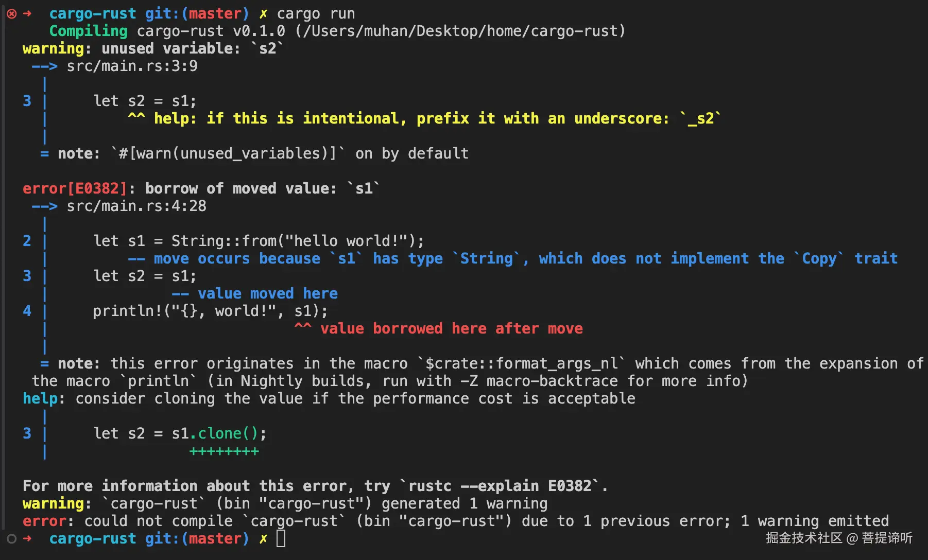The image size is (928, 560).
Task: Click 'value borrowed here after move' message
Action: coord(451,328)
